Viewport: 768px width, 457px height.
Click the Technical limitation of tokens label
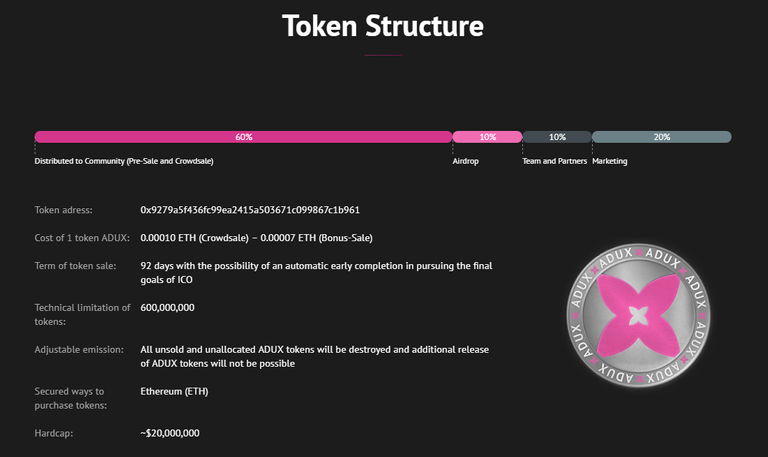point(82,314)
